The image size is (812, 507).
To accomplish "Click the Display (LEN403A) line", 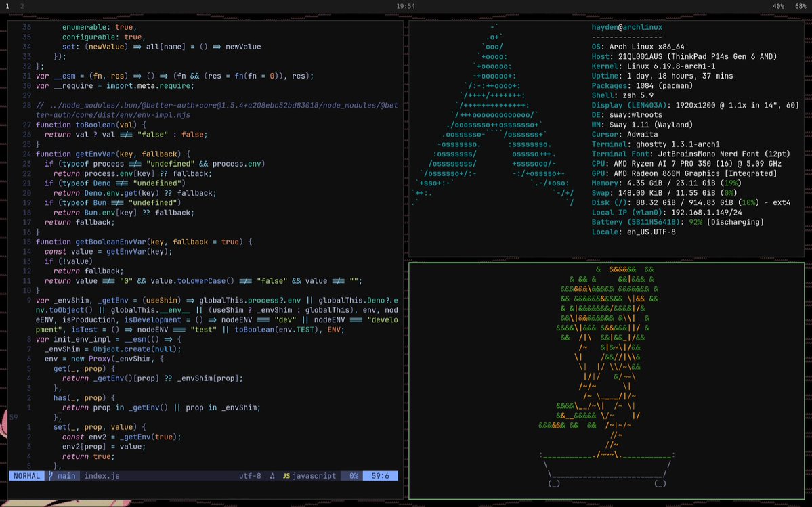I will tap(695, 106).
